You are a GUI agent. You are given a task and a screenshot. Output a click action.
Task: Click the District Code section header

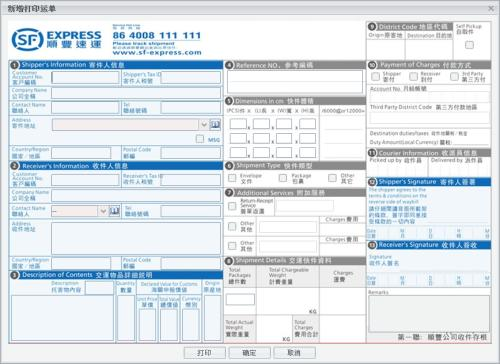410,27
